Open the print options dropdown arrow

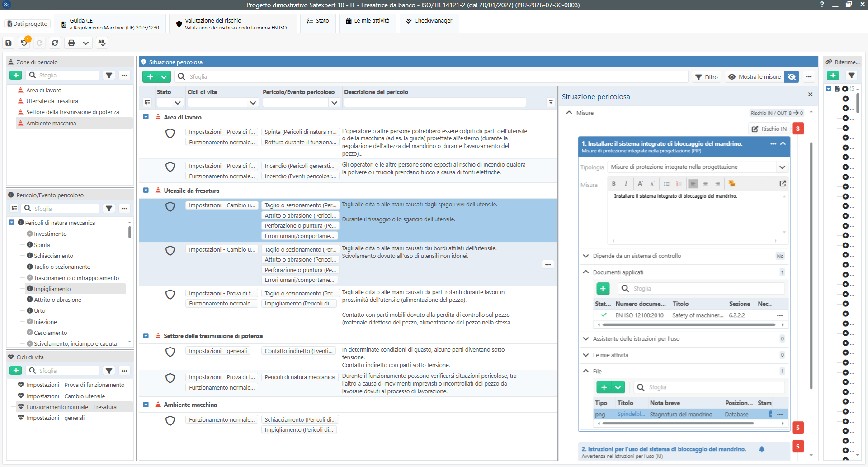[85, 43]
